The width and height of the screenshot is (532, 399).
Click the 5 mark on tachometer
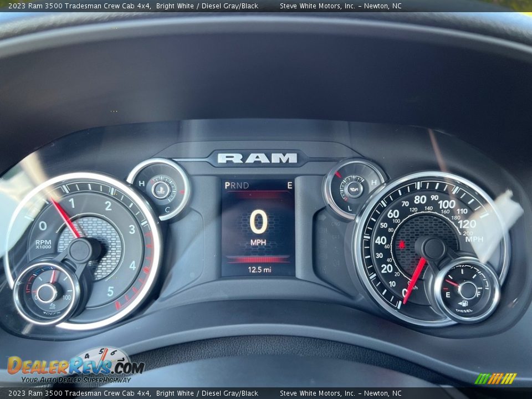click(110, 291)
